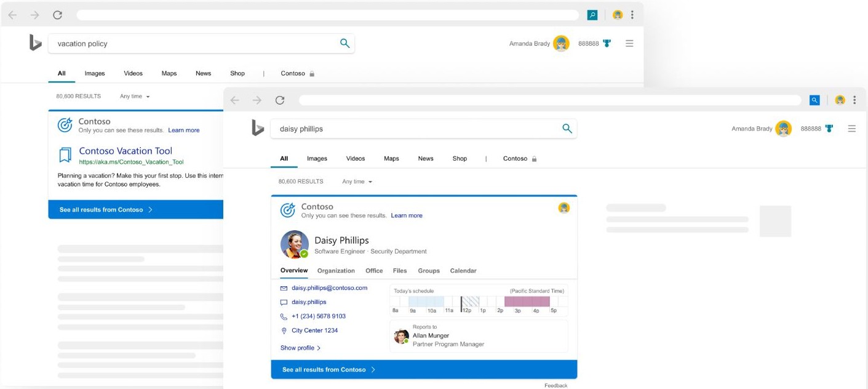This screenshot has height=389, width=868.
Task: Click the bookmark icon beside Contoso Vacation Tool
Action: tap(65, 155)
